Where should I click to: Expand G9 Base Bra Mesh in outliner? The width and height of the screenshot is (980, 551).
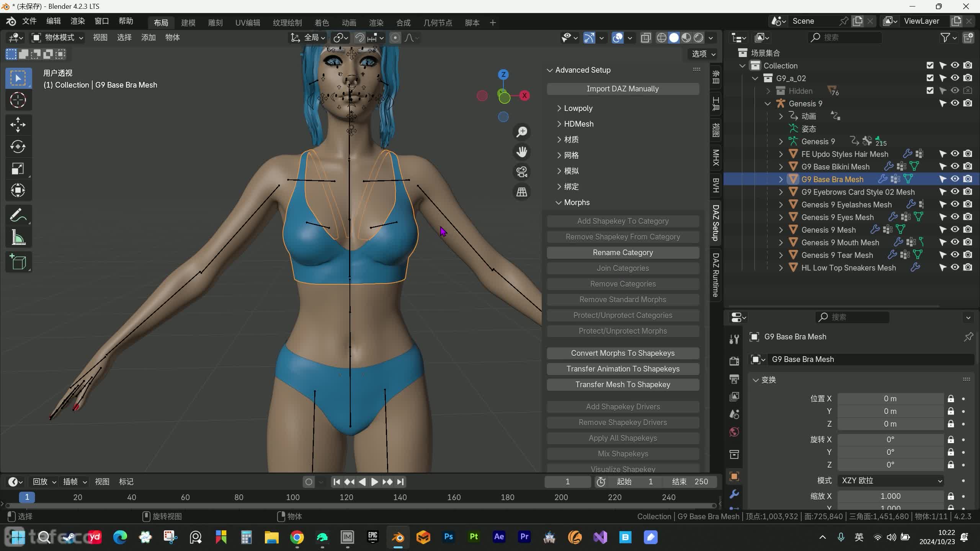pyautogui.click(x=781, y=179)
